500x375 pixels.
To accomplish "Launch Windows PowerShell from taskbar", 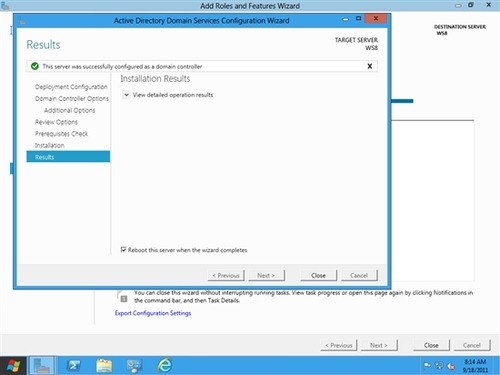I will (73, 366).
